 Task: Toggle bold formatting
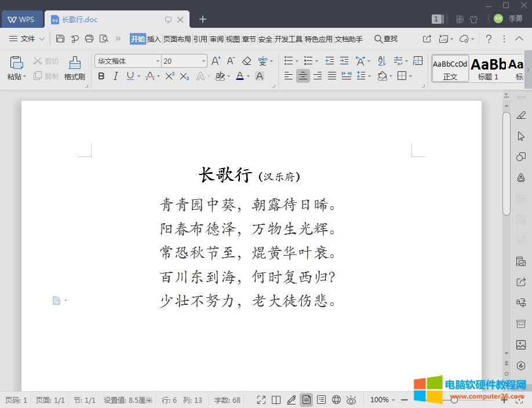[101, 75]
